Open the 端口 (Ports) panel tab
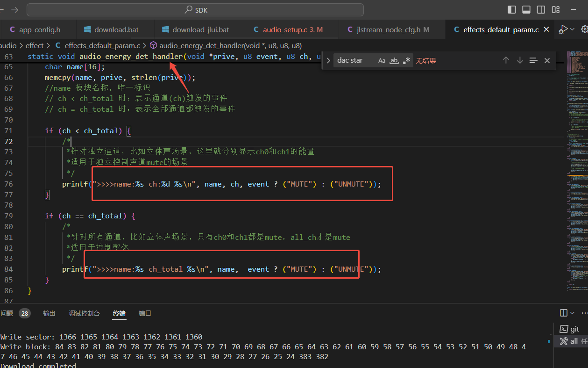 coord(145,313)
